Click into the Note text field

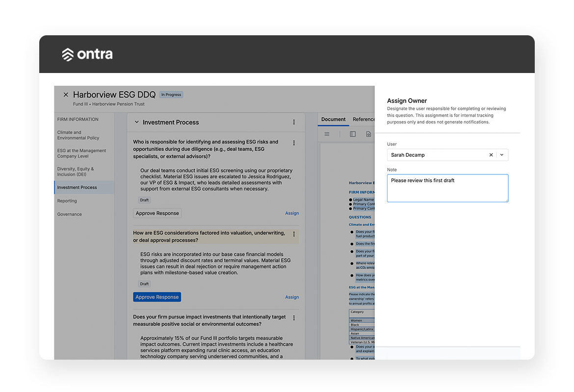pyautogui.click(x=447, y=189)
